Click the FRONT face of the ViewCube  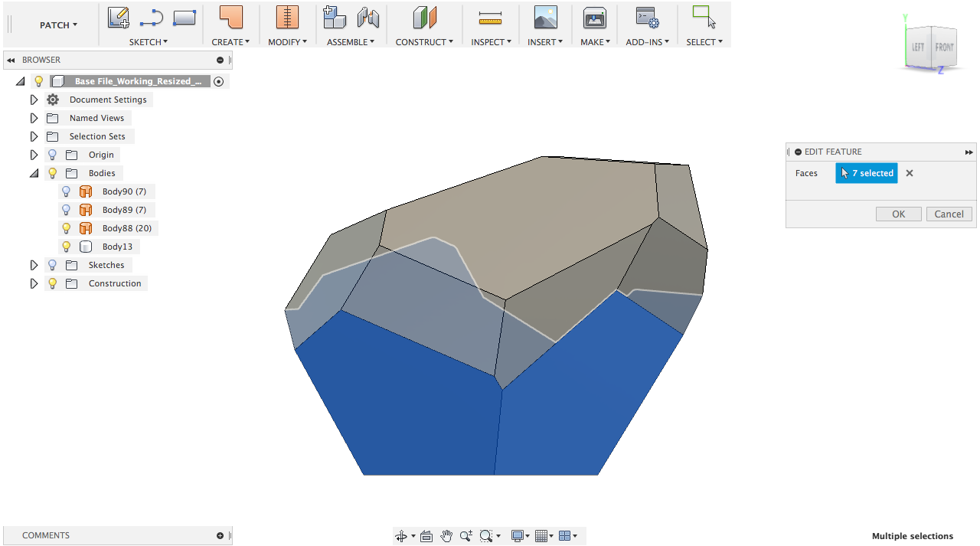(x=944, y=47)
